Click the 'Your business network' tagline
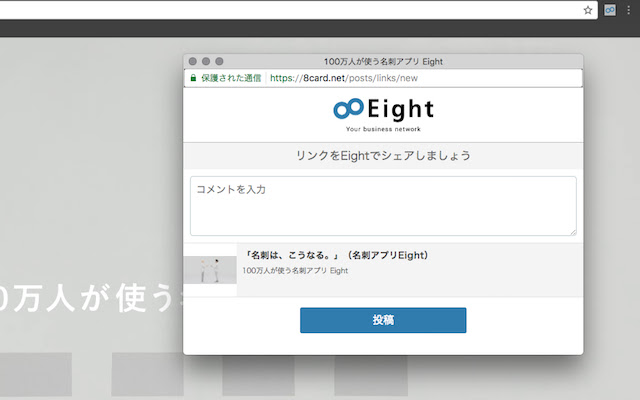640x400 pixels. point(383,129)
